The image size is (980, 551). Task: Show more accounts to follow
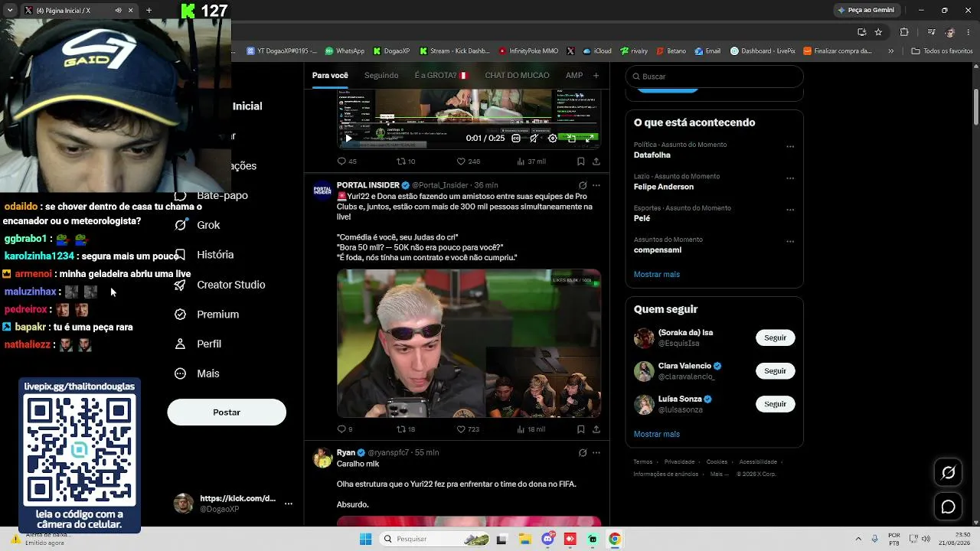coord(657,434)
